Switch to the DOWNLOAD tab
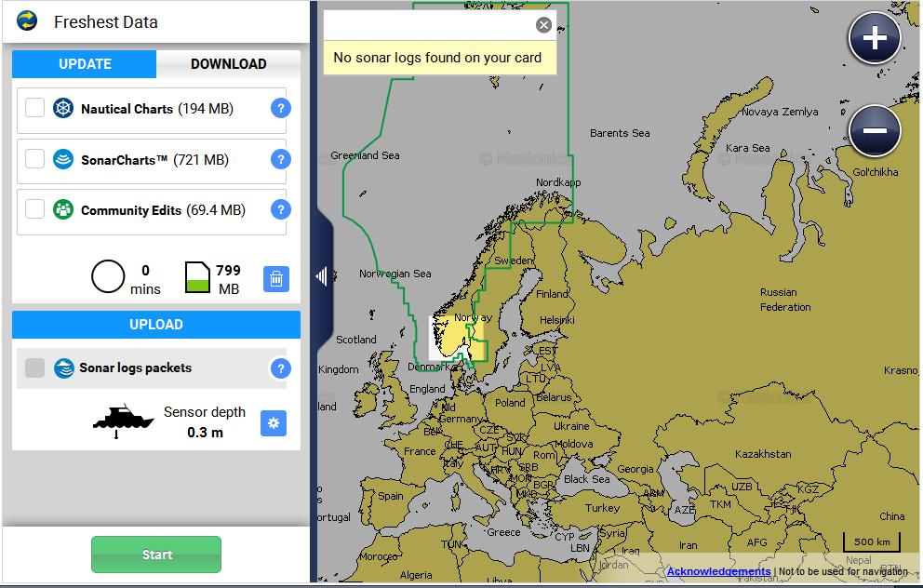This screenshot has height=588, width=923. click(x=228, y=64)
